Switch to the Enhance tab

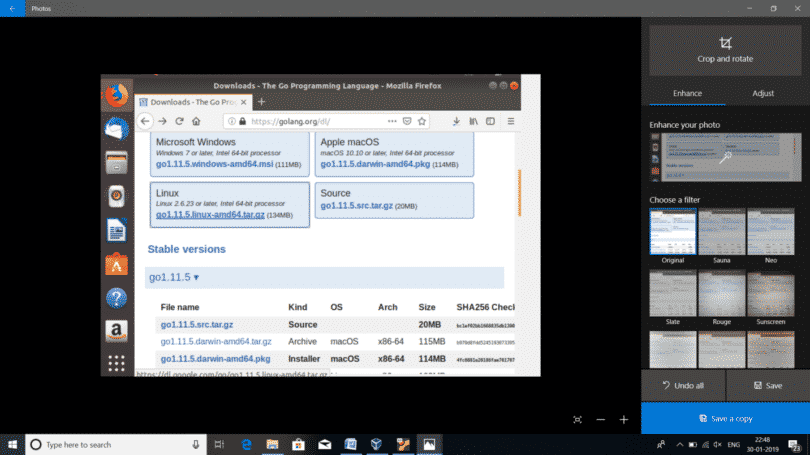coord(687,93)
